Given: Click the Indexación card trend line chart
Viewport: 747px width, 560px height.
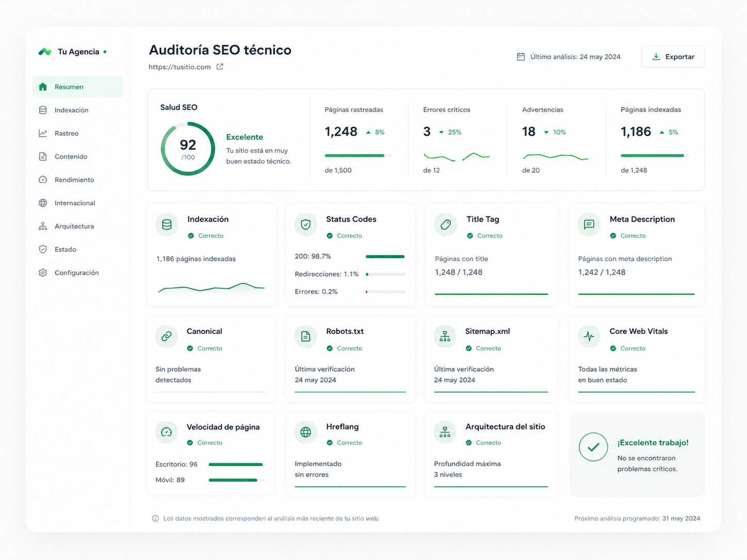Looking at the screenshot, I should click(212, 287).
